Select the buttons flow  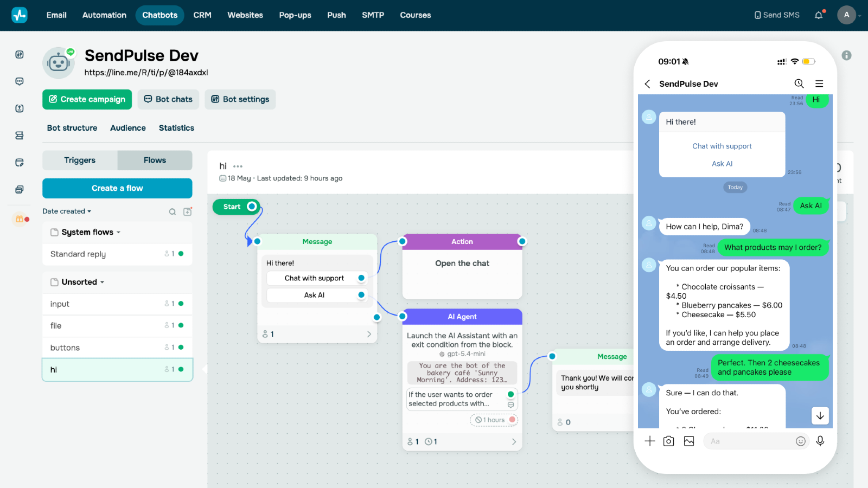tap(117, 348)
